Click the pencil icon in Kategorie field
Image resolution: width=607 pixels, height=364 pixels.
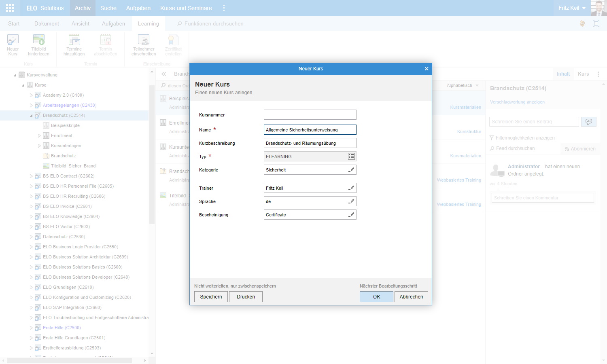pos(351,170)
